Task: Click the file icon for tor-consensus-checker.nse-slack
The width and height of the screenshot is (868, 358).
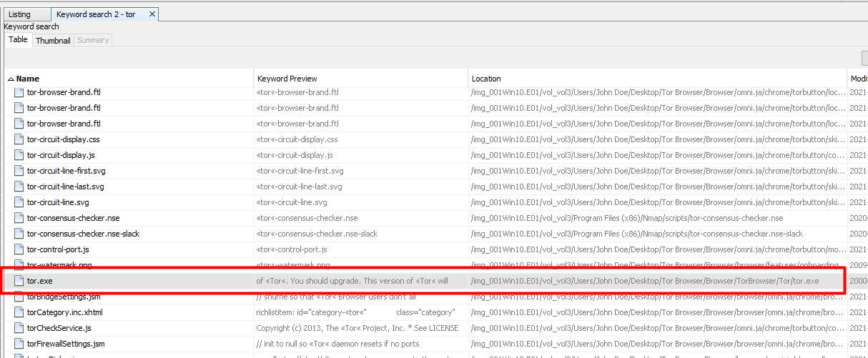Action: point(19,234)
